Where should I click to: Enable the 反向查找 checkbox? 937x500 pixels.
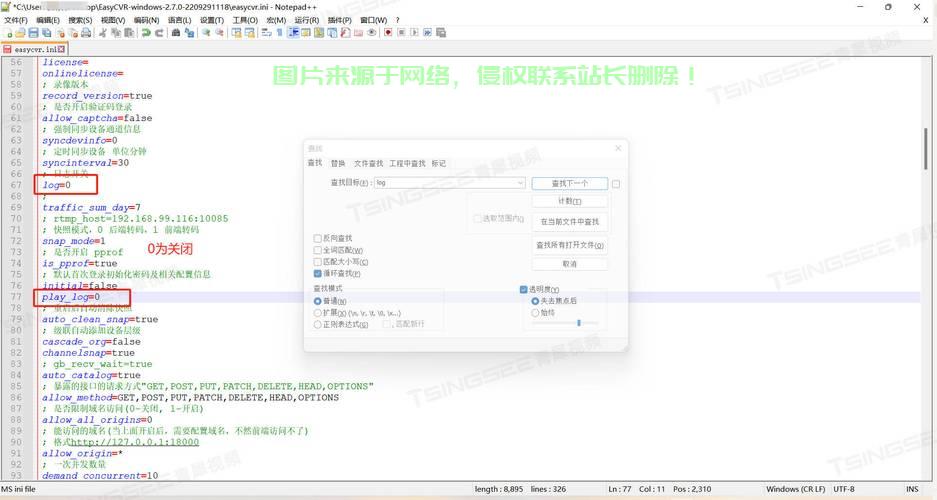pos(318,238)
